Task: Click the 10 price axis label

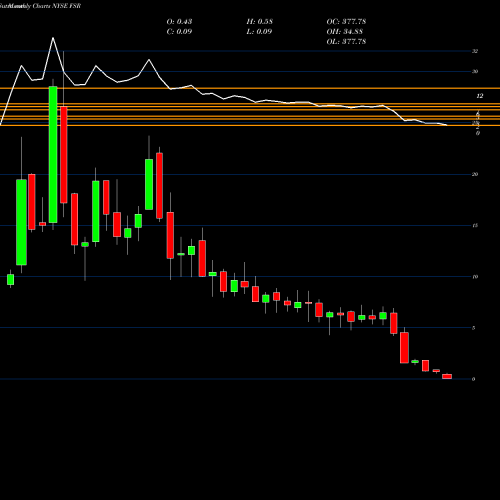Action: (x=475, y=277)
